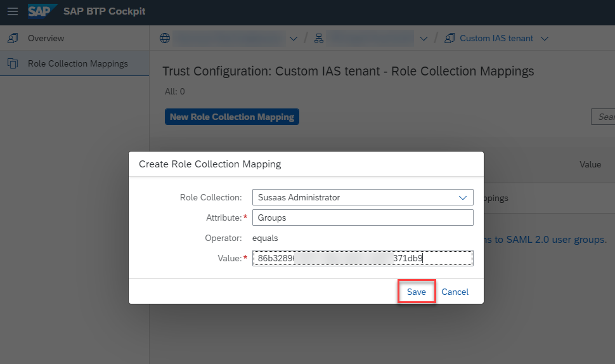Click the globe icon in breadcrumb
The width and height of the screenshot is (615, 364).
point(165,38)
